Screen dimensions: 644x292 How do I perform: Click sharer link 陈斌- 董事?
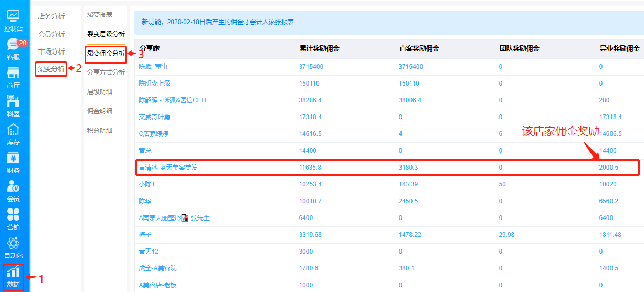(153, 67)
